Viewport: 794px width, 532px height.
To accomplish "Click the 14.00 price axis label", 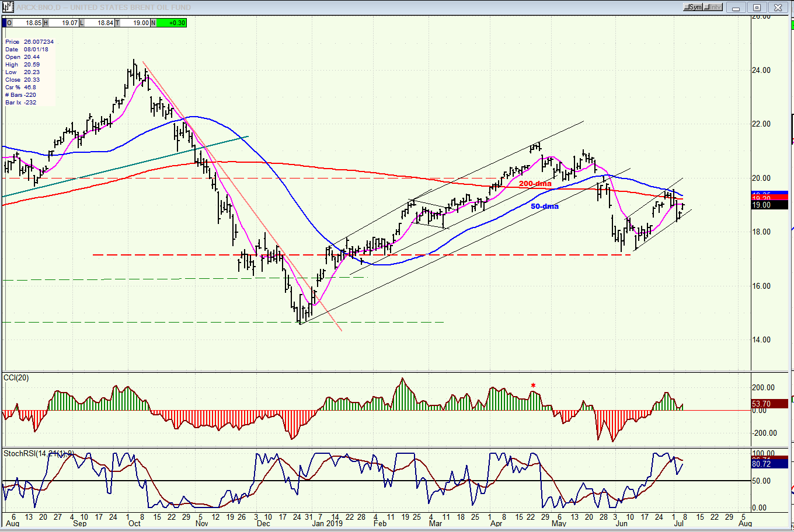I will [x=761, y=340].
